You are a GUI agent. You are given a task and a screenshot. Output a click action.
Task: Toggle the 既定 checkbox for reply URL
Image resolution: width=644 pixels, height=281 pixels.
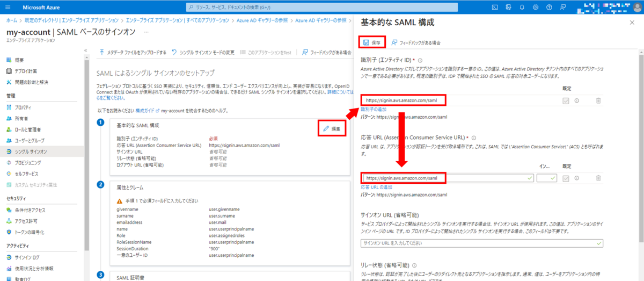click(566, 178)
